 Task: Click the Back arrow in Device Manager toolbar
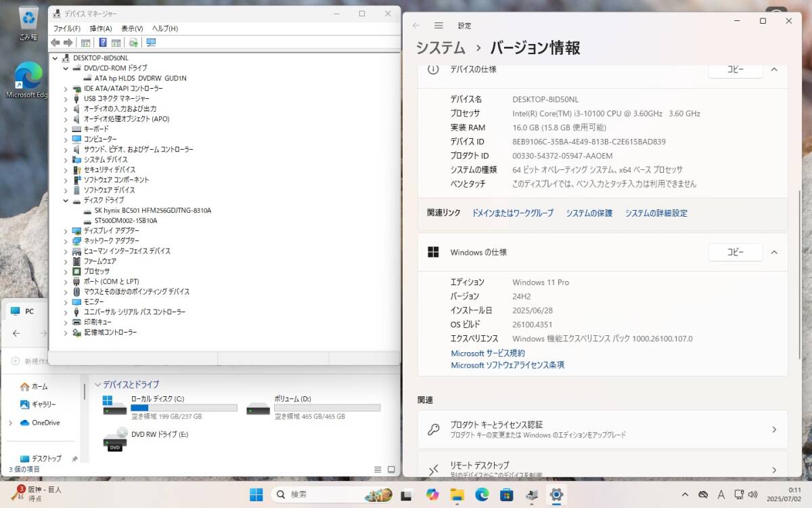[x=55, y=43]
